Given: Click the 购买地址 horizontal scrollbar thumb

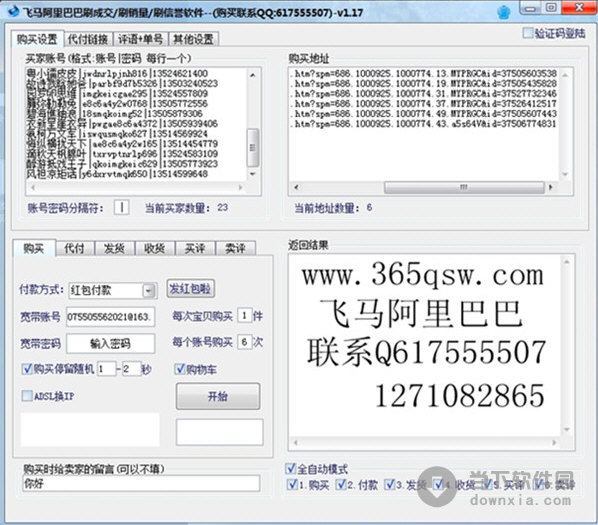Looking at the screenshot, I should [464, 187].
